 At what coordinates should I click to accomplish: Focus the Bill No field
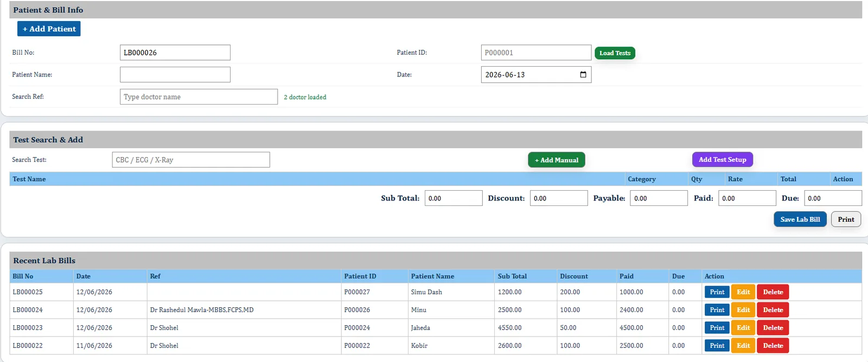pyautogui.click(x=175, y=53)
